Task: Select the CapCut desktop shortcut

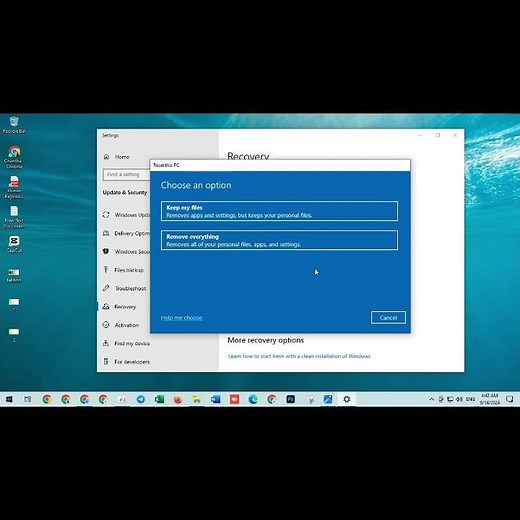Action: coord(14,244)
